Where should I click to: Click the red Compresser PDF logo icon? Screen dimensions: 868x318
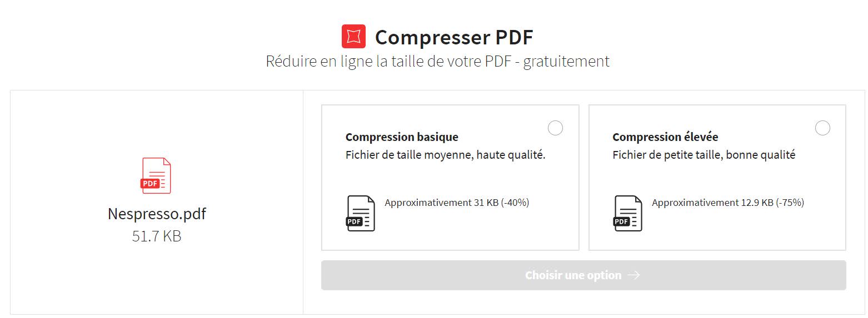click(x=353, y=37)
